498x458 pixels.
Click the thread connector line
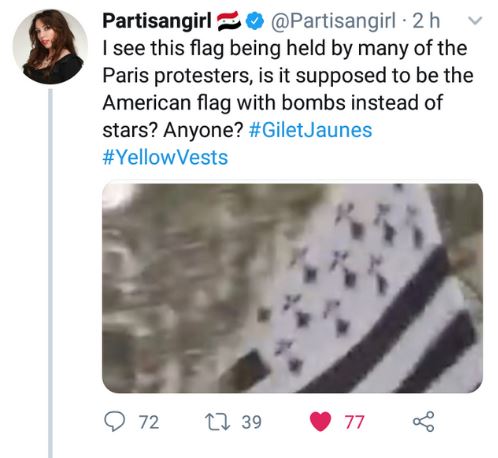(x=50, y=273)
